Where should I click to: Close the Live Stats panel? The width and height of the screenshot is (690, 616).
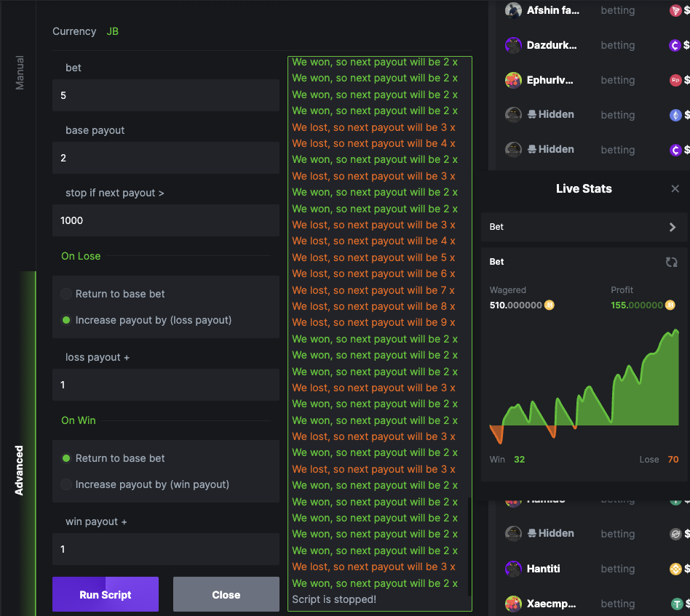(x=675, y=188)
